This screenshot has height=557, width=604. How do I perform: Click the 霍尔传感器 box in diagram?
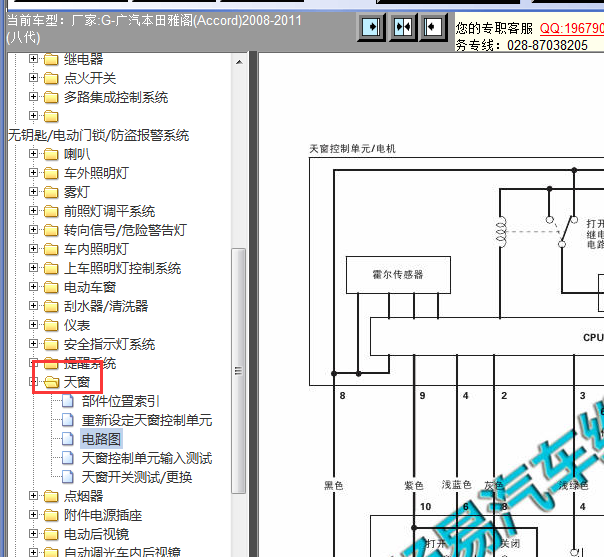398,275
